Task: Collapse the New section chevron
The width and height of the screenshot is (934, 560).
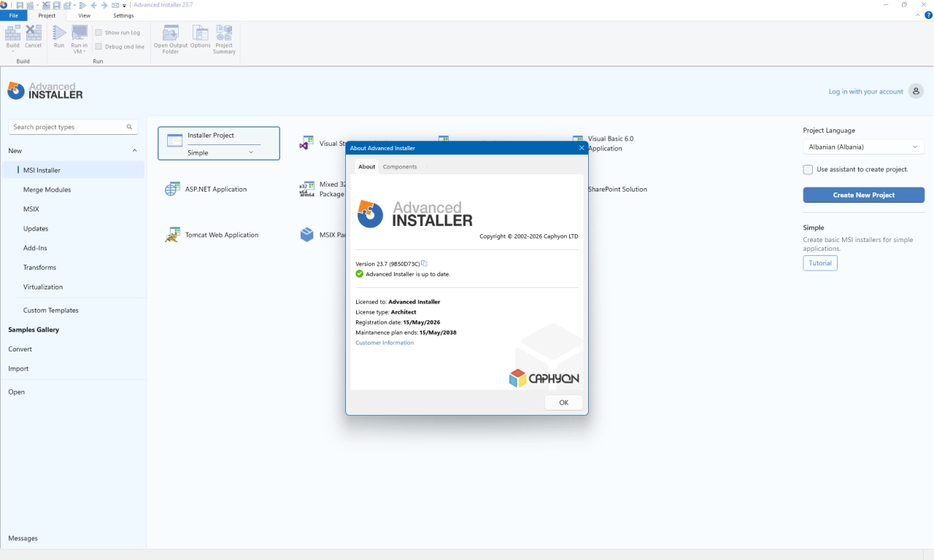Action: point(134,150)
